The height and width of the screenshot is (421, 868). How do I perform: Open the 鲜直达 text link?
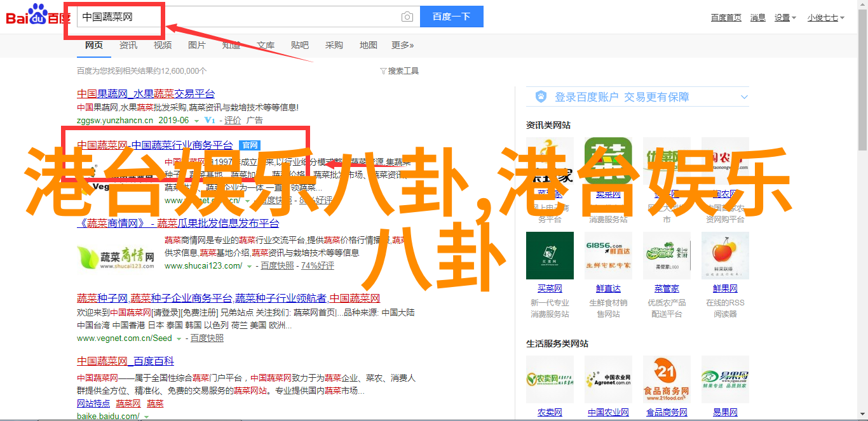tap(608, 288)
